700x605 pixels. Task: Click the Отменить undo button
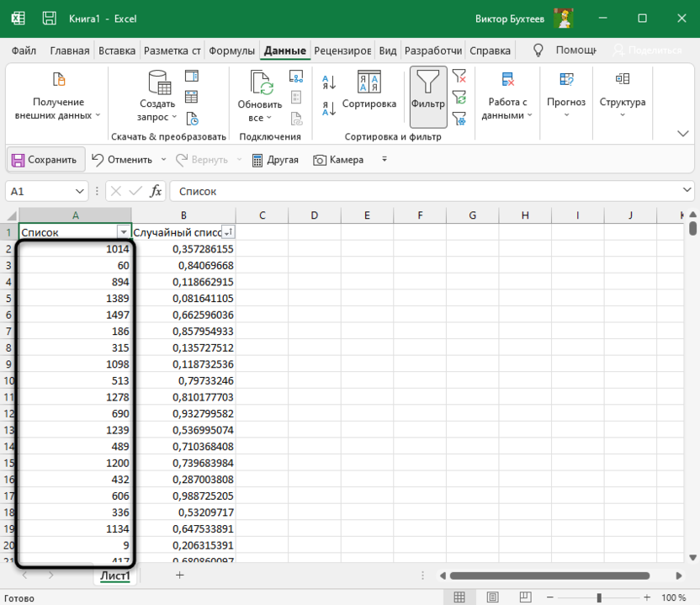[x=122, y=159]
